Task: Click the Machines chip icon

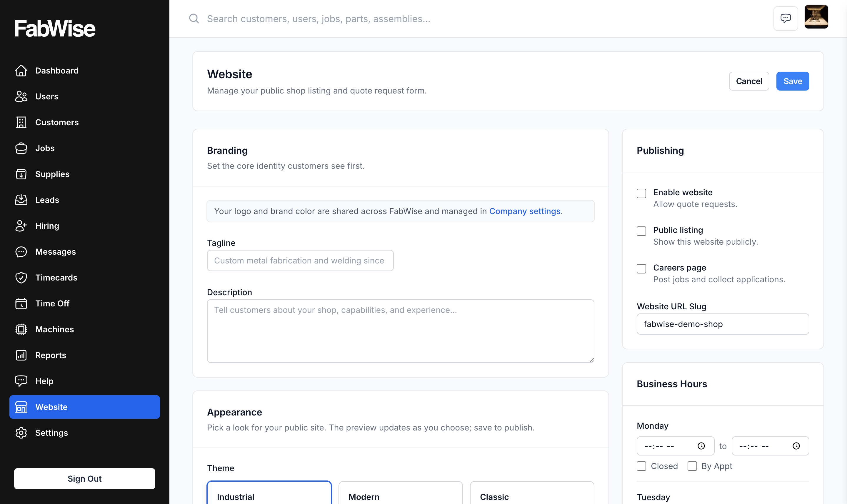Action: point(21,329)
